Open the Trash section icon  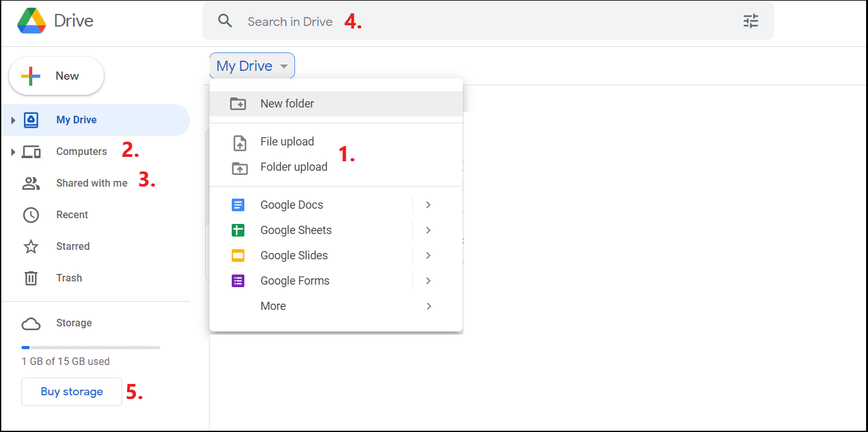point(31,278)
